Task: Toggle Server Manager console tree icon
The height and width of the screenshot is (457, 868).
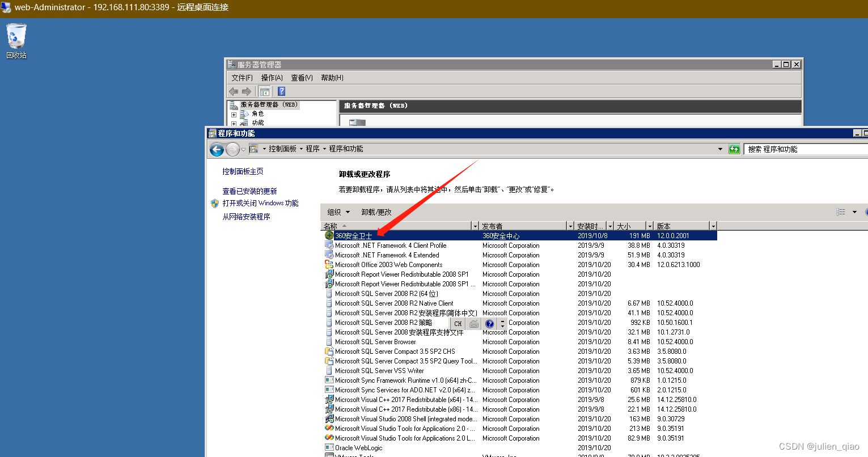Action: 265,91
